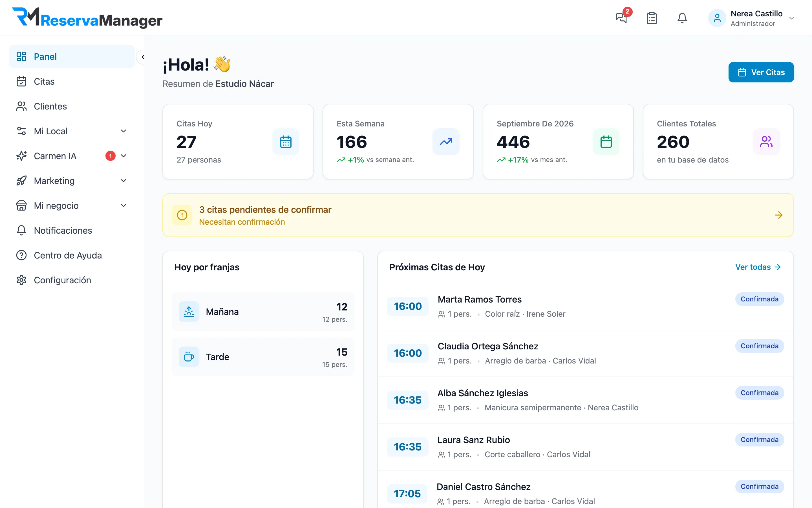The width and height of the screenshot is (812, 508).
Task: Click the coffee cup icon beside Tarde
Action: [x=189, y=356]
